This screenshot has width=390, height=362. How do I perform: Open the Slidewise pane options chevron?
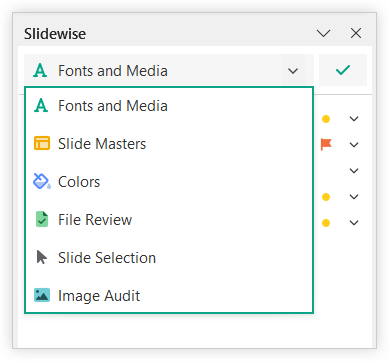323,33
